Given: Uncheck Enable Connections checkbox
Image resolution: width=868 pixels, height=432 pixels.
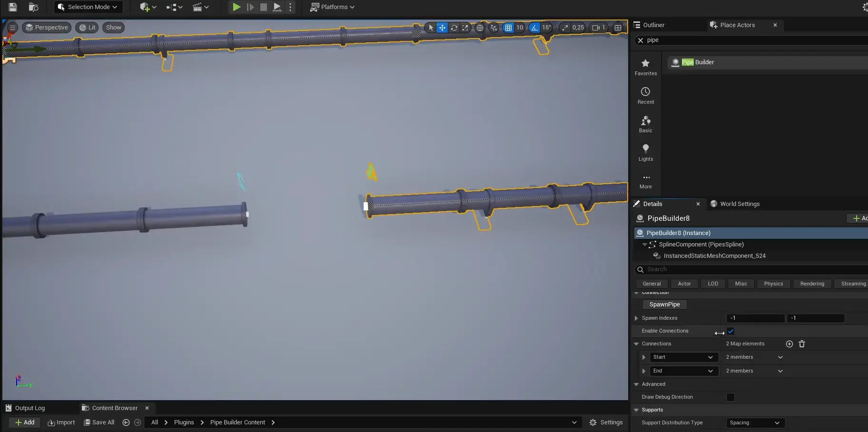Looking at the screenshot, I should tap(730, 331).
